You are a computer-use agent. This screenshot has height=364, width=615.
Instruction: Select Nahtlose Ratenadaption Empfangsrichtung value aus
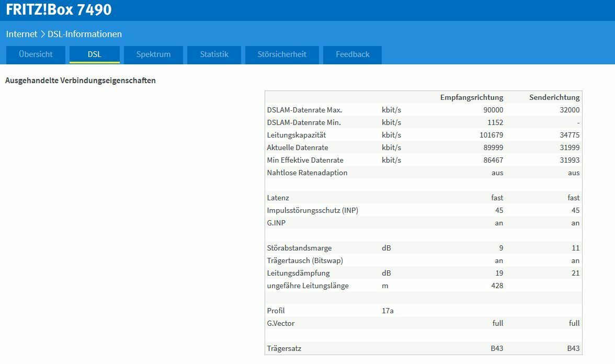point(497,173)
